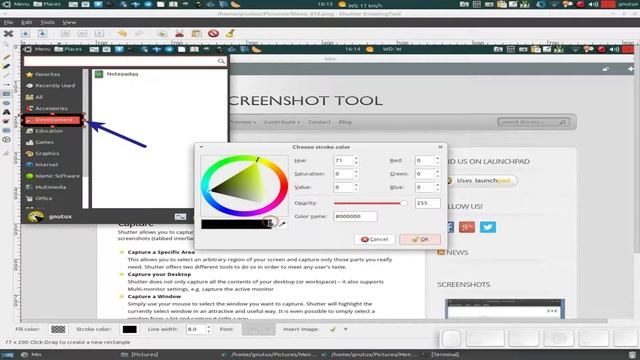Select the Arrow tool in left toolbox
Viewport: 640px width, 360px height.
point(7,84)
